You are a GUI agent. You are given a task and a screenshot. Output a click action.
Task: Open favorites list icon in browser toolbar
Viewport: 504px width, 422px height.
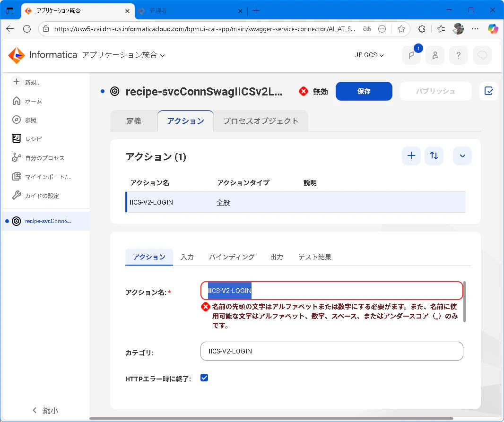click(441, 29)
